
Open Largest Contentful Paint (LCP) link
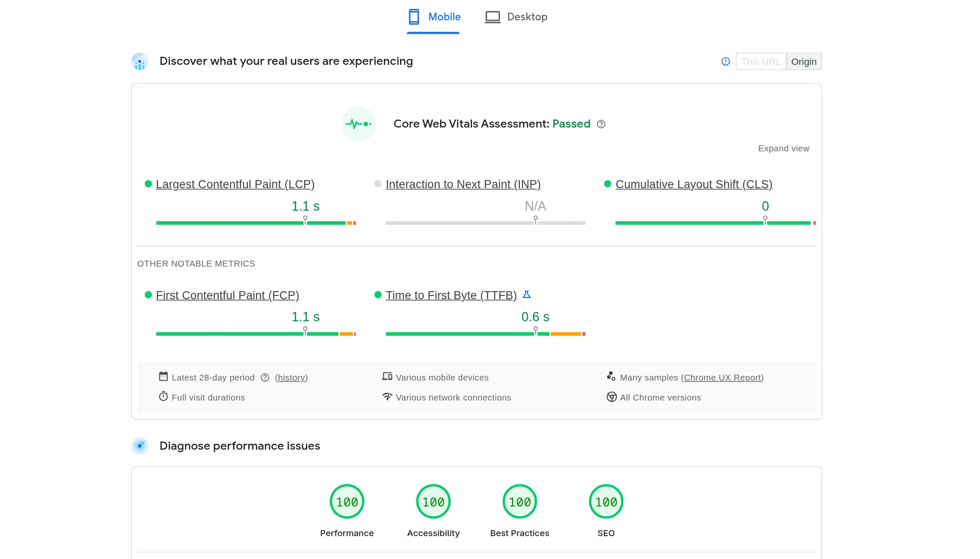pos(235,184)
